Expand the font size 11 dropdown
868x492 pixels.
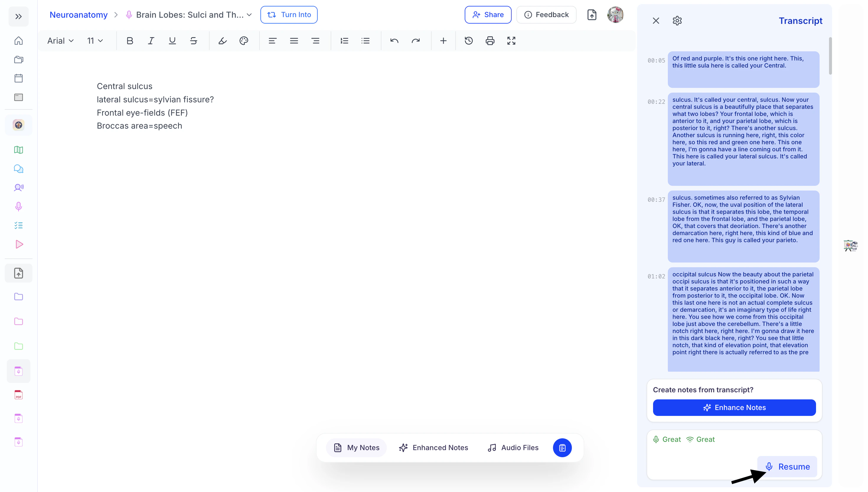pos(95,41)
